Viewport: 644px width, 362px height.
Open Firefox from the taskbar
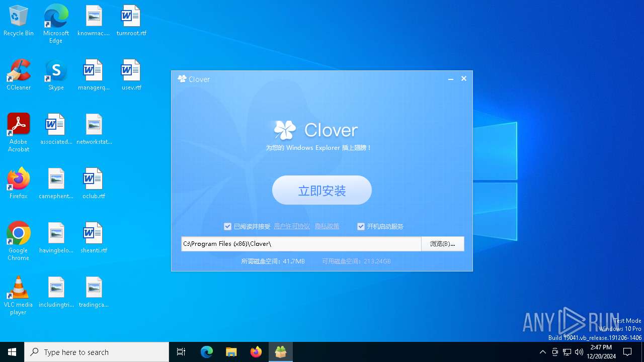[256, 352]
